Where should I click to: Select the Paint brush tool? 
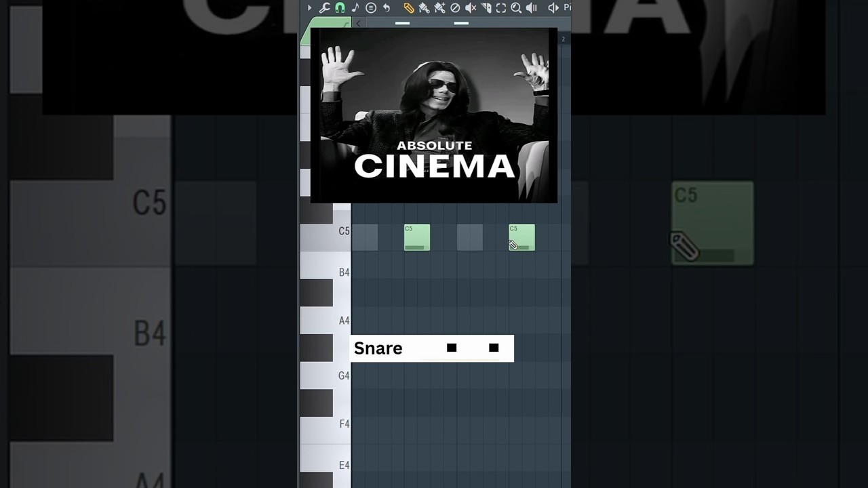(x=424, y=8)
